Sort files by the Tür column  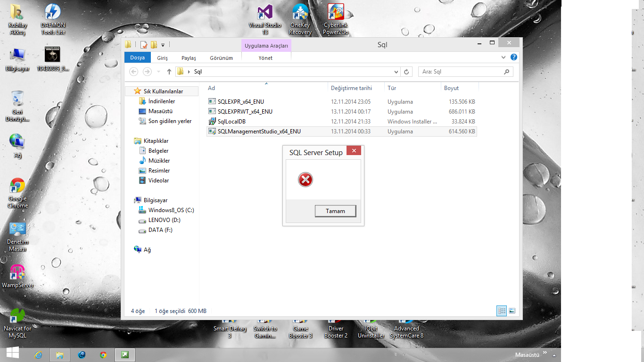(x=413, y=88)
